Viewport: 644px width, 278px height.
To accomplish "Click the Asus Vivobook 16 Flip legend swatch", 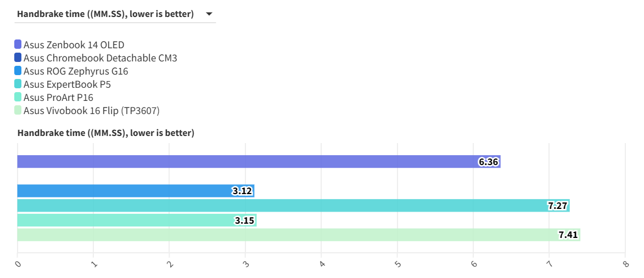I will tap(18, 111).
